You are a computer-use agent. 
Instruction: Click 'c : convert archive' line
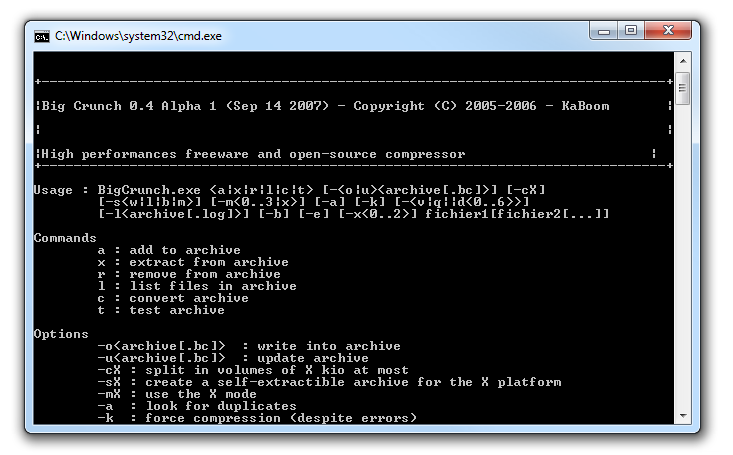(x=173, y=298)
